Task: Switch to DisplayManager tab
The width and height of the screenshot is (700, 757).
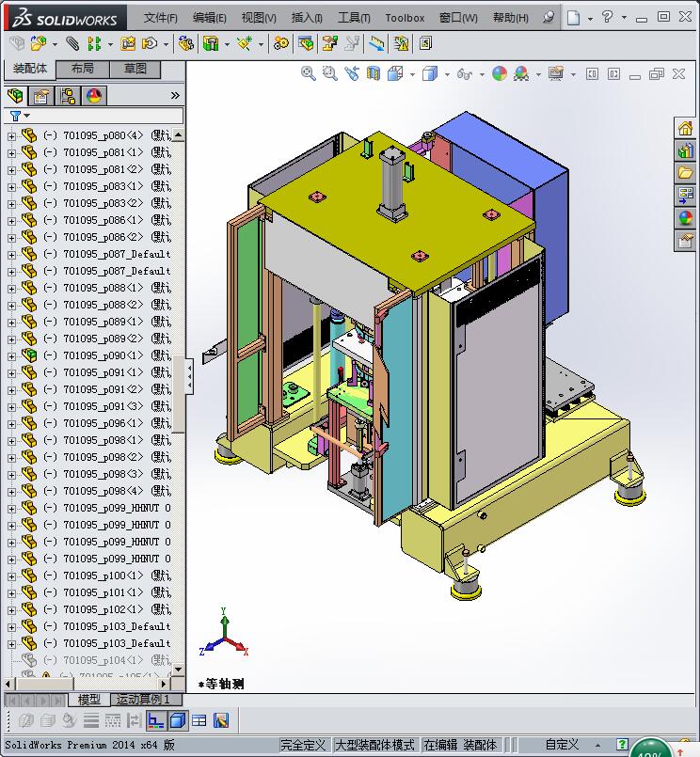Action: tap(94, 96)
